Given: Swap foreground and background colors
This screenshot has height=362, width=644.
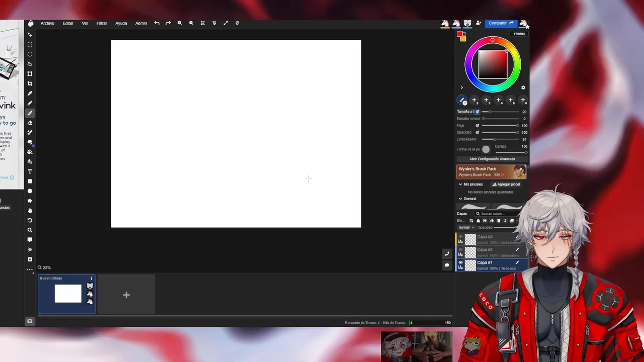Looking at the screenshot, I should click(x=465, y=34).
